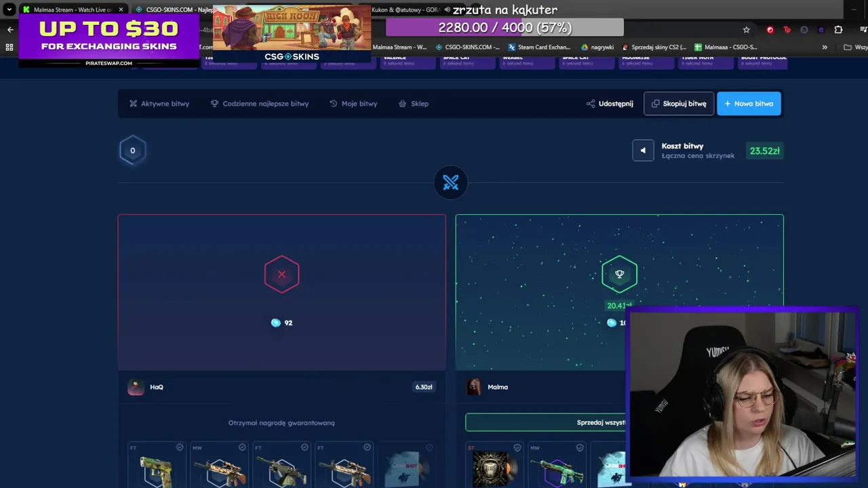Toggle checkmark on HaQ's first pistol skin

coord(180,447)
